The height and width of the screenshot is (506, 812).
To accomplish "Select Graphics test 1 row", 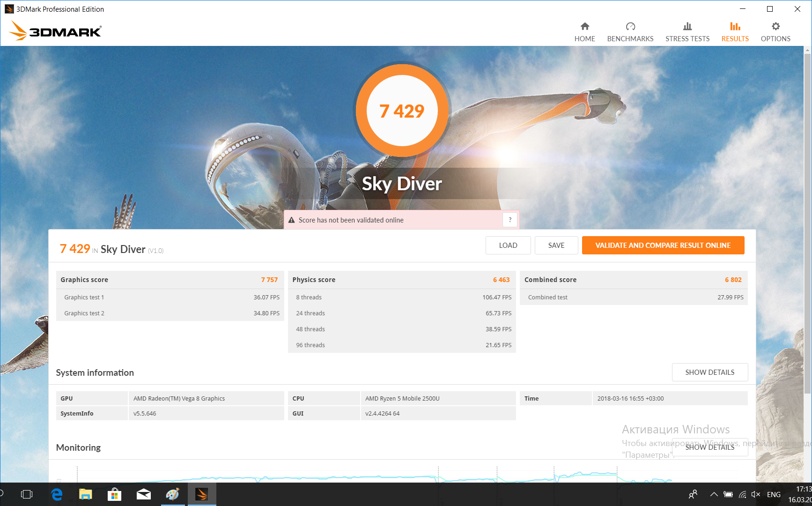I will pyautogui.click(x=170, y=297).
